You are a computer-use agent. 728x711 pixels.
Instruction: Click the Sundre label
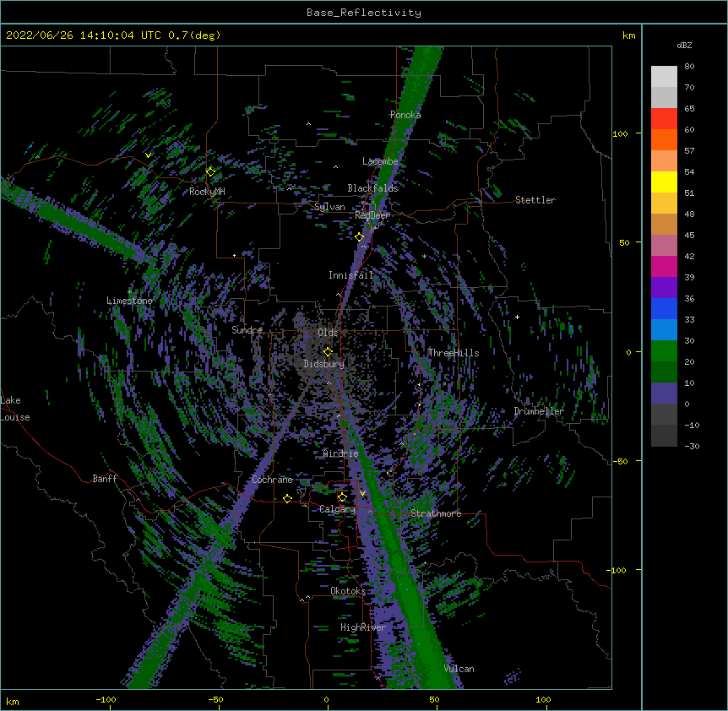pos(247,330)
